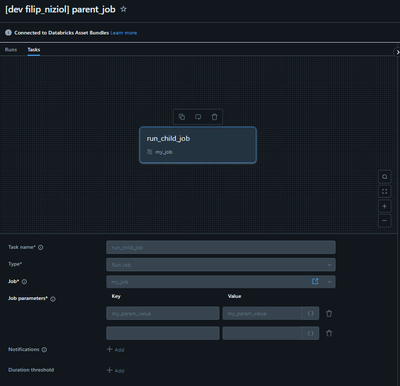The height and width of the screenshot is (386, 400).
Task: Open the Job dropdown arrow
Action: 329,282
